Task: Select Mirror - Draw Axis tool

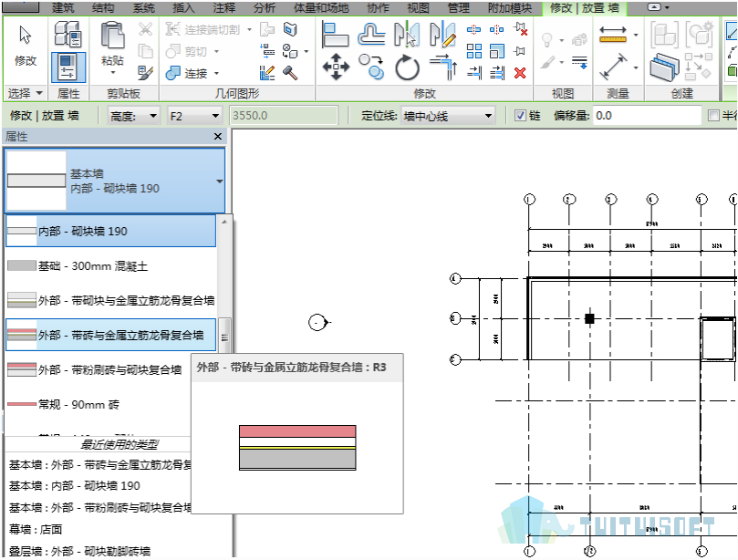Action: coord(443,35)
